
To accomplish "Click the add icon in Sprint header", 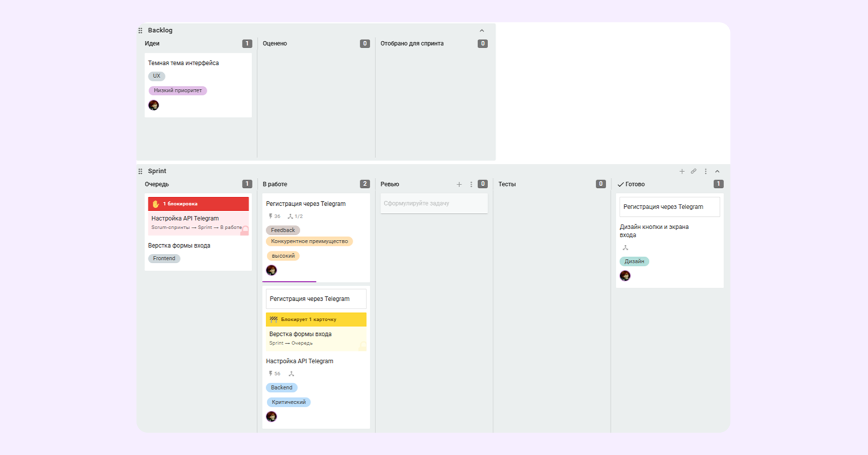I will point(682,172).
